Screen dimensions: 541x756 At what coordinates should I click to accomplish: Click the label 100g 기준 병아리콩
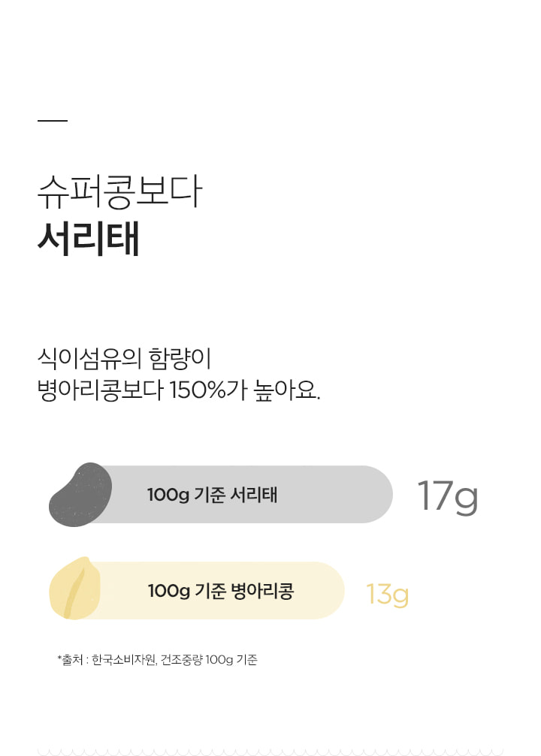[221, 591]
